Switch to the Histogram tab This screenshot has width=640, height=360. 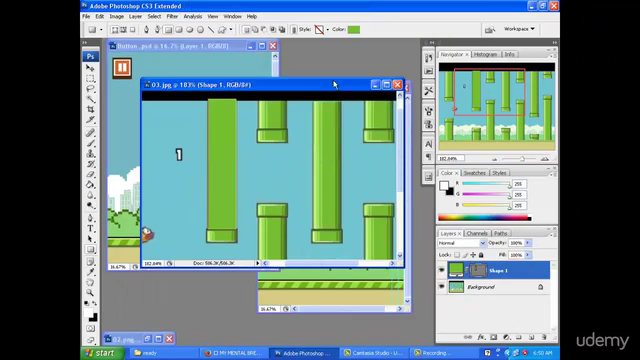(485, 54)
